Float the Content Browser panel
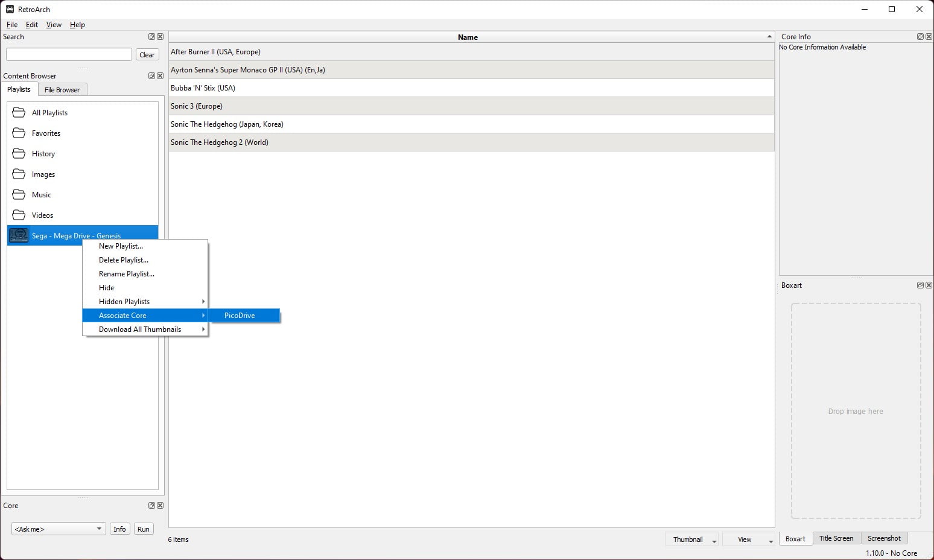The height and width of the screenshot is (560, 934). pyautogui.click(x=151, y=76)
